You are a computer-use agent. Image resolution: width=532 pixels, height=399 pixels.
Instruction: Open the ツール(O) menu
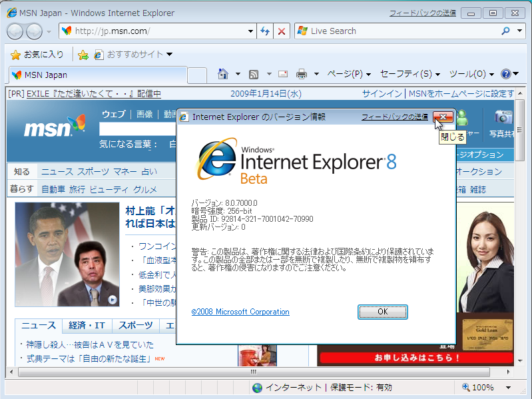tap(471, 74)
